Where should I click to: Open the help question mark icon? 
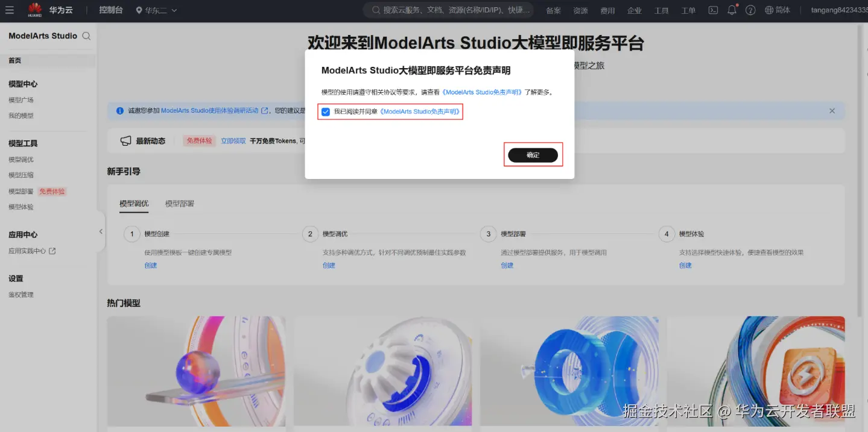coord(750,10)
